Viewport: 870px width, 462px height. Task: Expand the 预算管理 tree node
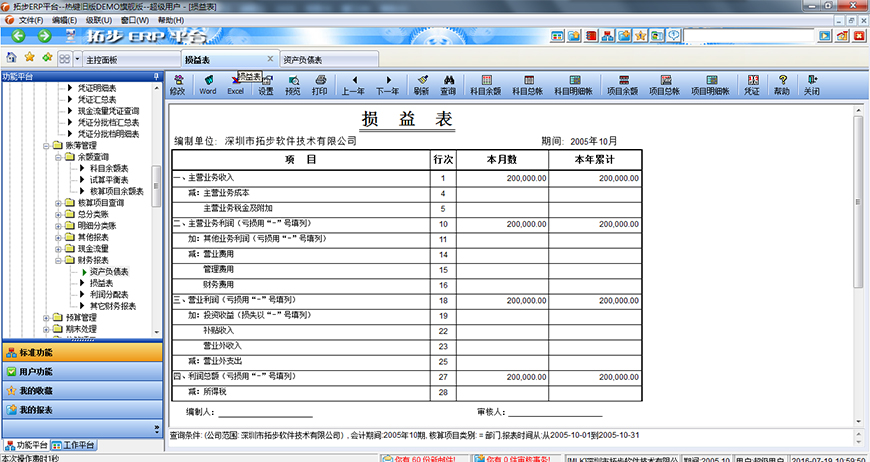46,317
